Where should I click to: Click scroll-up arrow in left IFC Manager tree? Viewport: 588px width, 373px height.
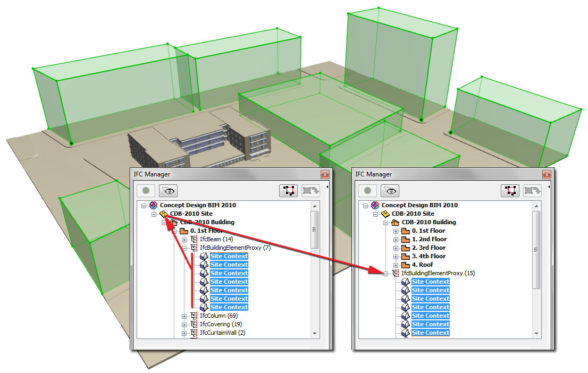coord(315,206)
